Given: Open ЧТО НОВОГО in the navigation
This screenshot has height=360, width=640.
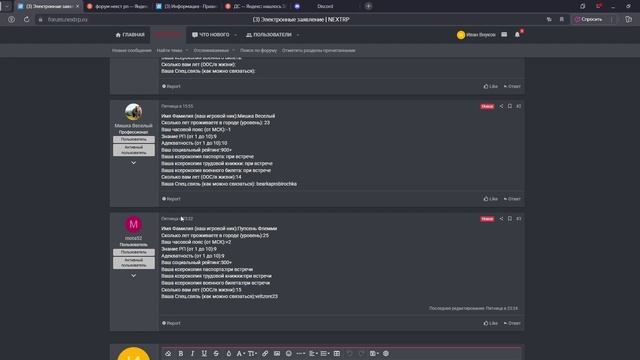Looking at the screenshot, I should coord(211,35).
